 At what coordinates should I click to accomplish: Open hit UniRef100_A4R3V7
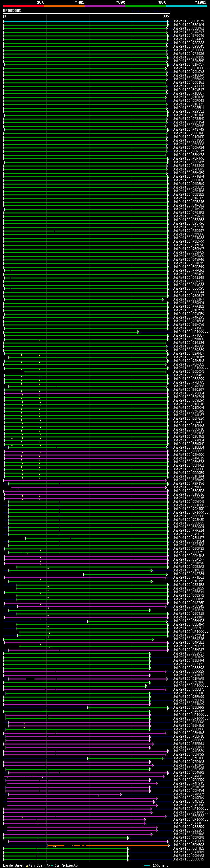coord(188,32)
